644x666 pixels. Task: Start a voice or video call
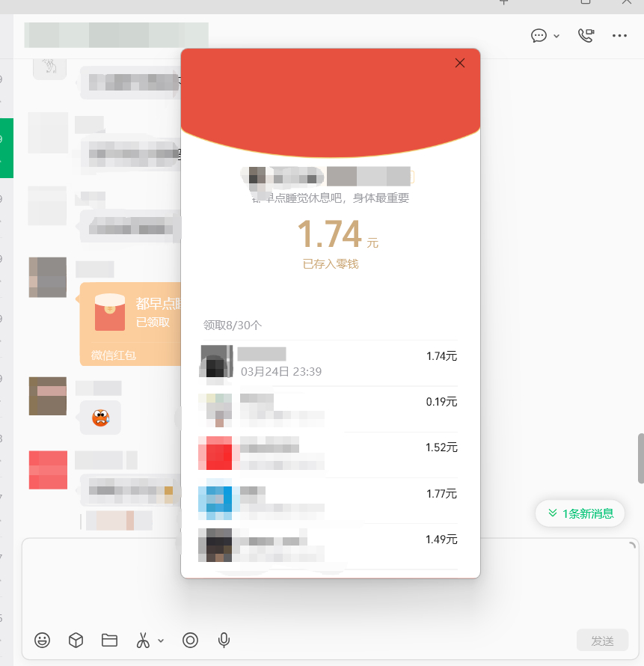point(586,35)
